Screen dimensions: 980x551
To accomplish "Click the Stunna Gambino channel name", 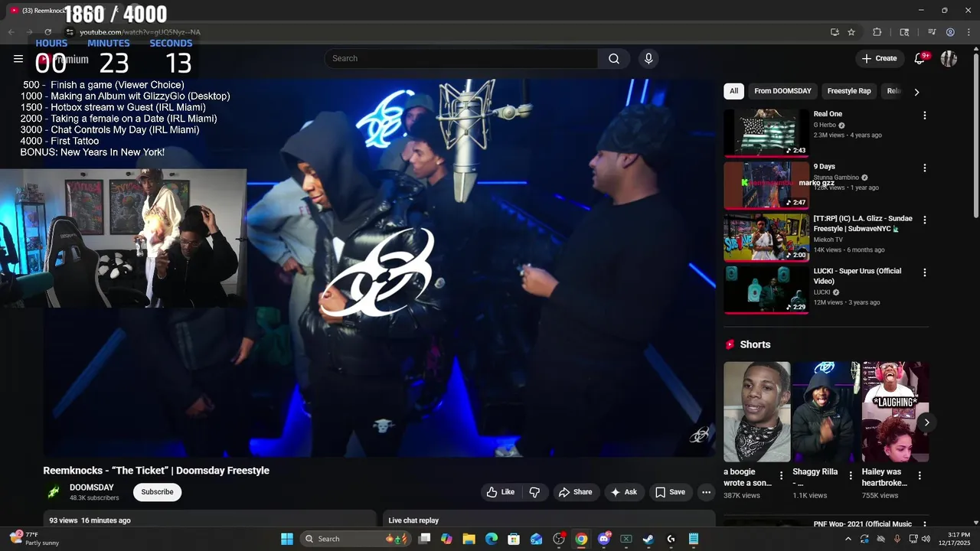I will [836, 178].
